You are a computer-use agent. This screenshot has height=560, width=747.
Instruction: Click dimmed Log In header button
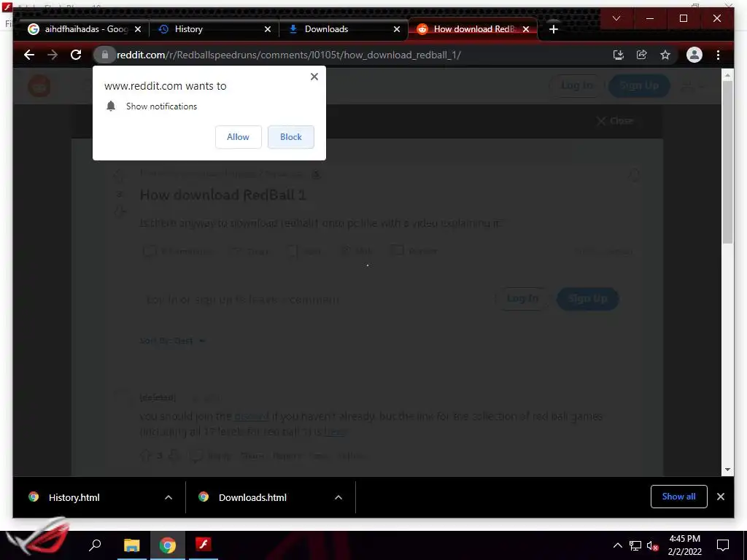[577, 85]
